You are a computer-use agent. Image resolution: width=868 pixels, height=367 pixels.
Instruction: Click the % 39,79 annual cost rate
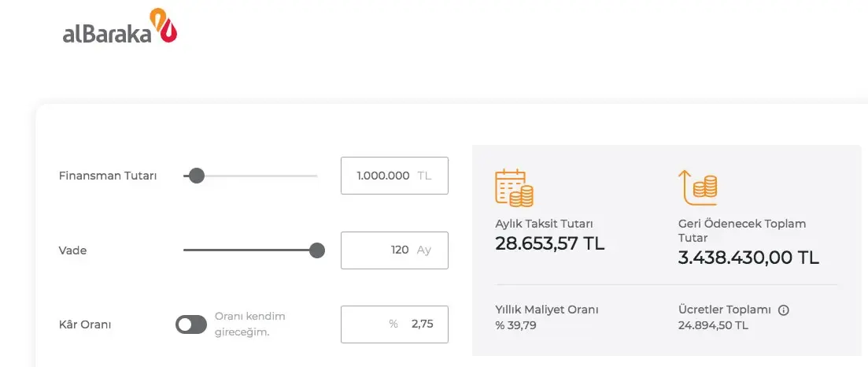click(515, 324)
